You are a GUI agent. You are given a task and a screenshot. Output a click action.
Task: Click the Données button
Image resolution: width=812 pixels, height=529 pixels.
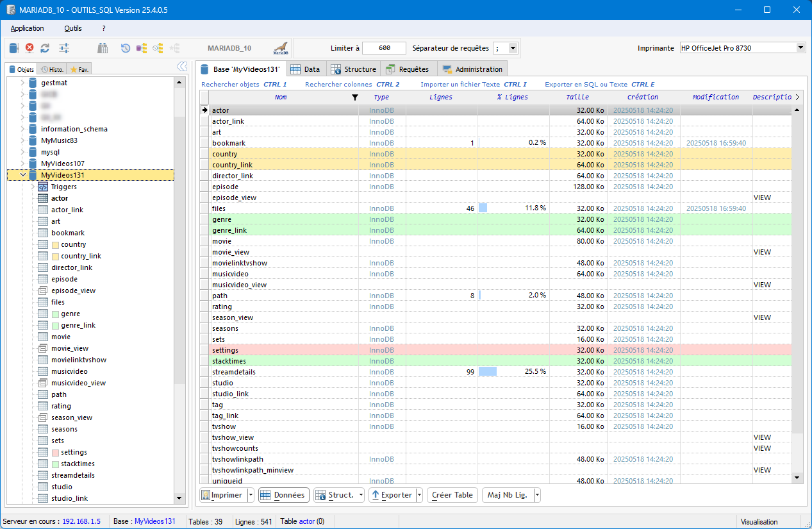tap(285, 495)
